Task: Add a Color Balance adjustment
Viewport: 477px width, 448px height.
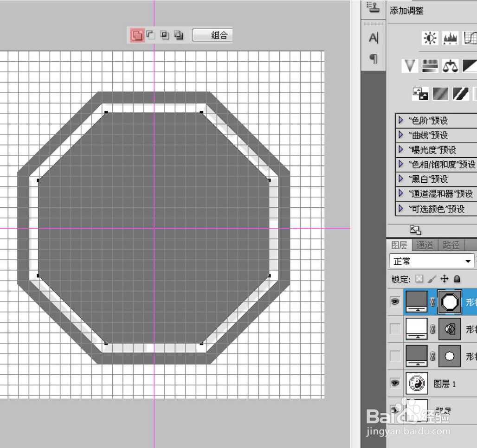Action: (x=450, y=66)
